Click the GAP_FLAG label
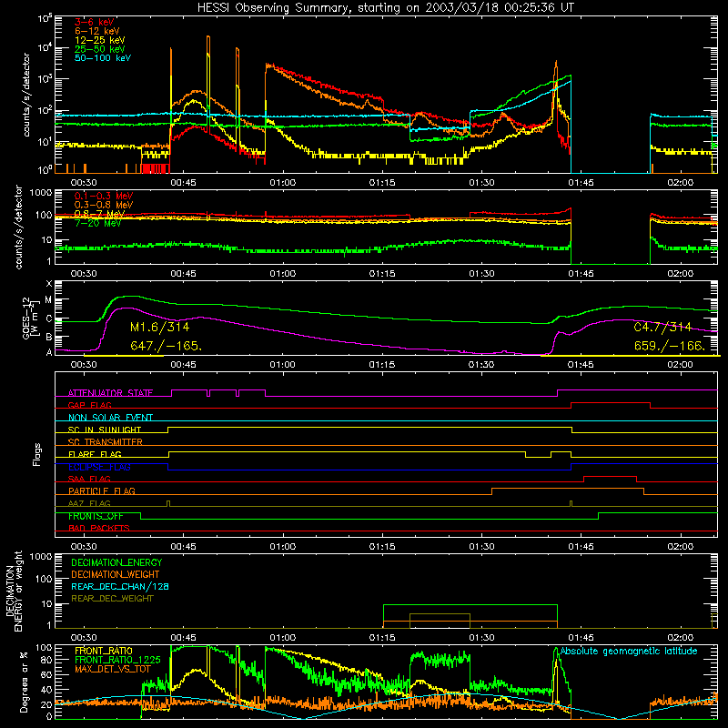The height and width of the screenshot is (728, 728). point(89,405)
